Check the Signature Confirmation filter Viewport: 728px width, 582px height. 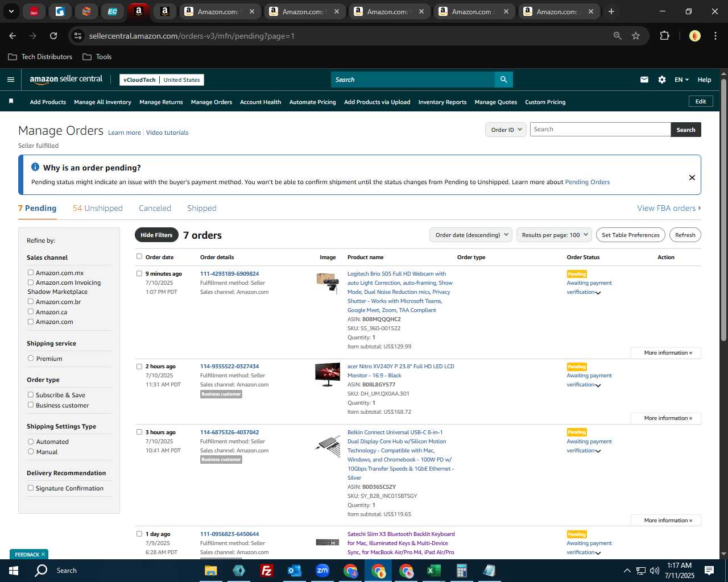point(31,488)
